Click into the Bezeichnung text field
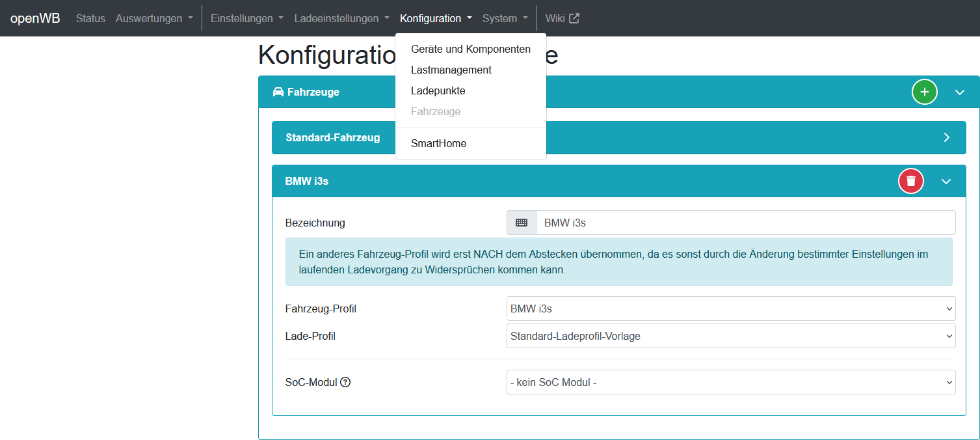980x440 pixels. 745,223
